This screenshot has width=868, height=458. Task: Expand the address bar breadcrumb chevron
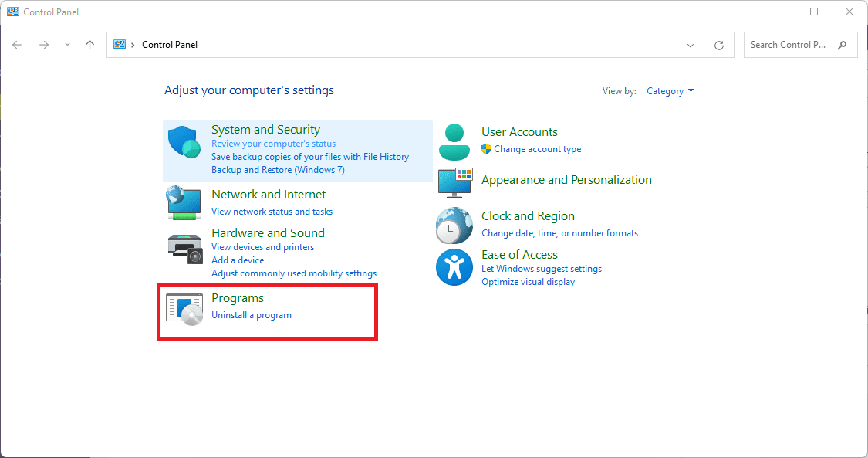point(133,45)
